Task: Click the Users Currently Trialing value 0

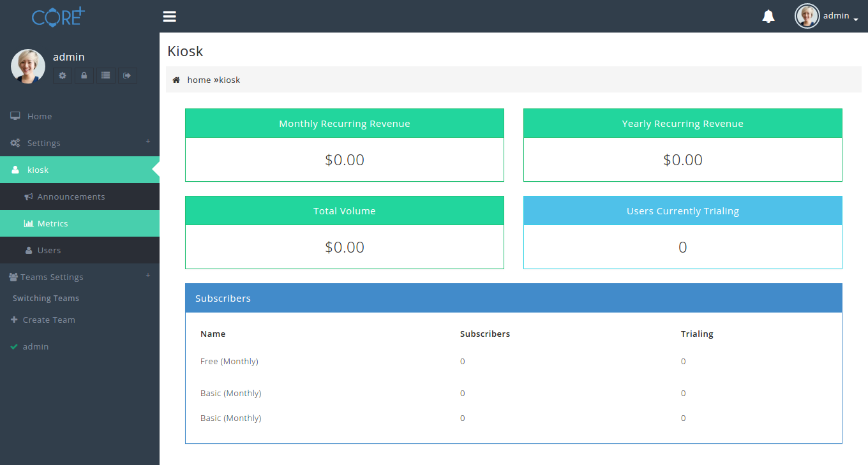Action: pos(683,247)
